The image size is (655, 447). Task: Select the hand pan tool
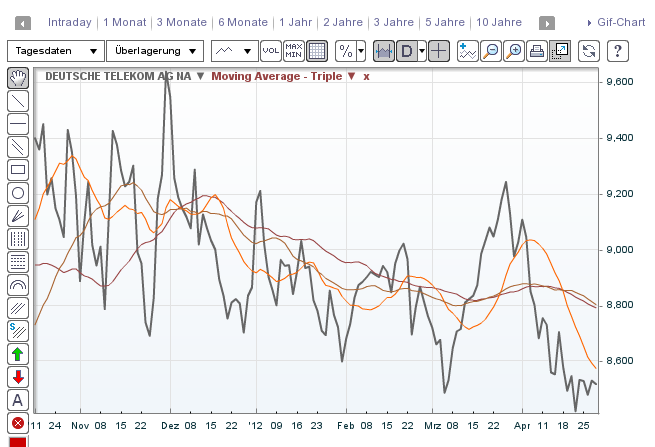point(18,78)
